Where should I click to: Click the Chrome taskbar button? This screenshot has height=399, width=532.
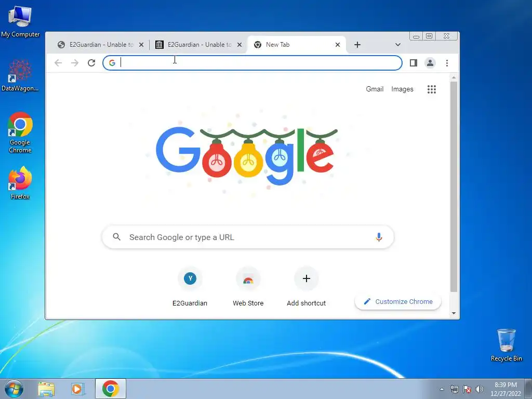111,389
